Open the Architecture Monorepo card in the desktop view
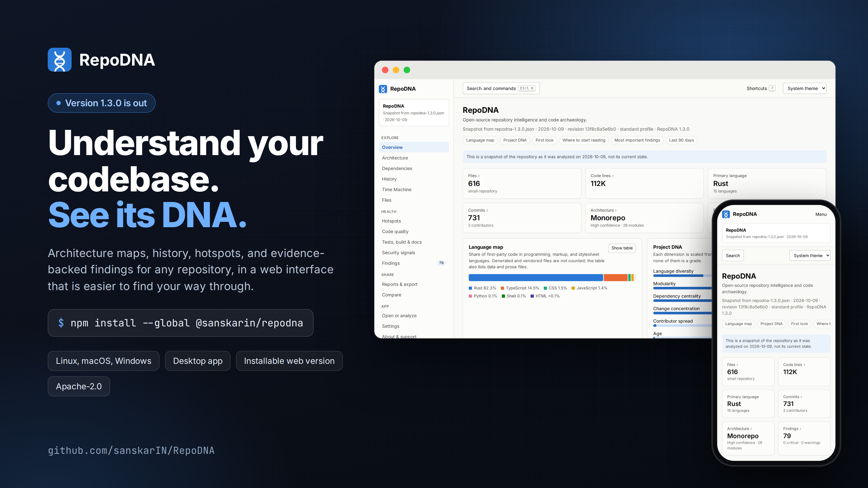The image size is (868, 488). point(644,217)
